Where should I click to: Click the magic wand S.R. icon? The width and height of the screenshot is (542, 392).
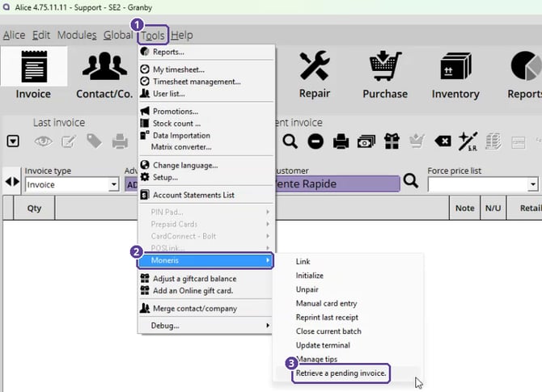[x=468, y=141]
